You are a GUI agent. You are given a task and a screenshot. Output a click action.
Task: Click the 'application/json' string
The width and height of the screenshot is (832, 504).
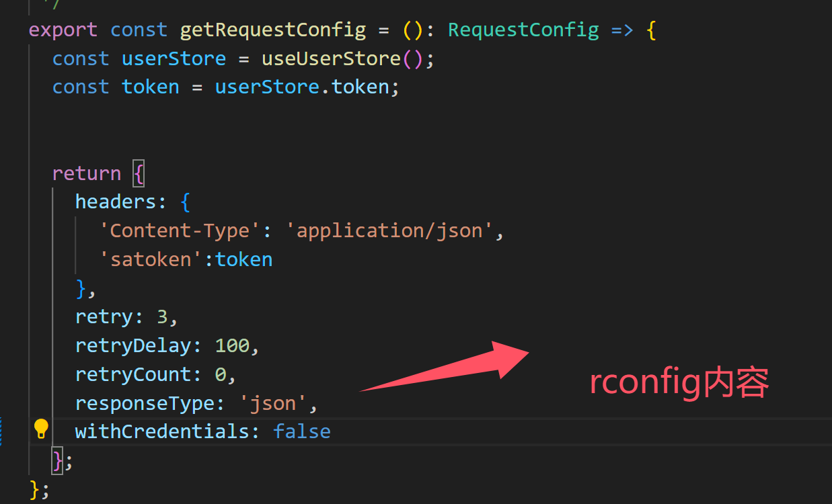(x=391, y=230)
